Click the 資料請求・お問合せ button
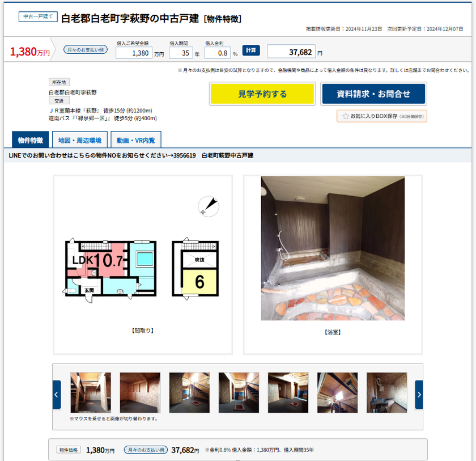The height and width of the screenshot is (461, 476). tap(373, 94)
